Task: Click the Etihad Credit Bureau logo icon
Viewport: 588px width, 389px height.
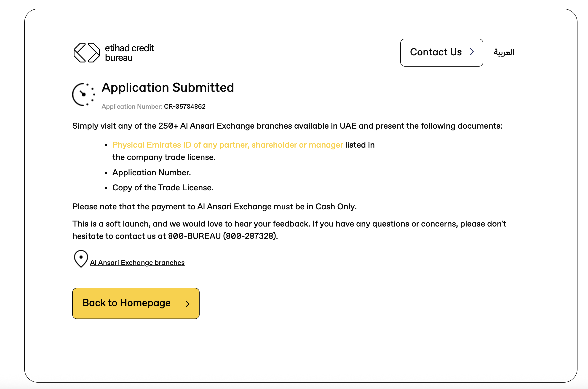Action: coord(87,53)
